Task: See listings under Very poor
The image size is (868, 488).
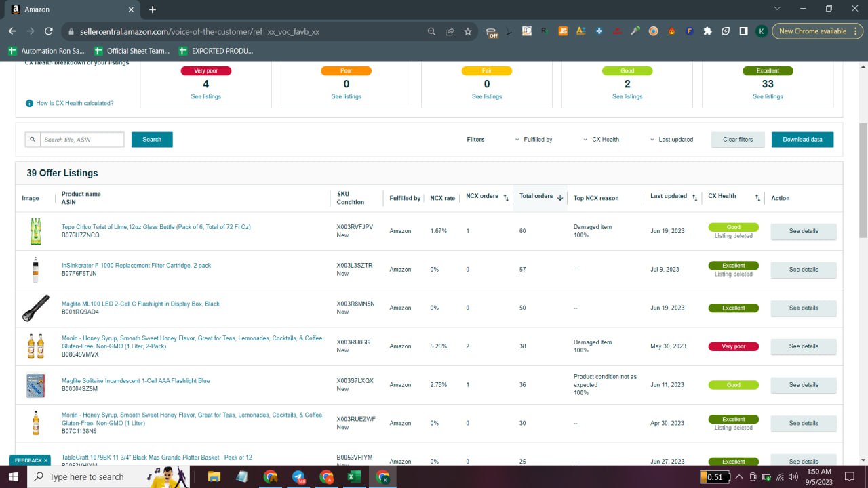Action: point(206,97)
